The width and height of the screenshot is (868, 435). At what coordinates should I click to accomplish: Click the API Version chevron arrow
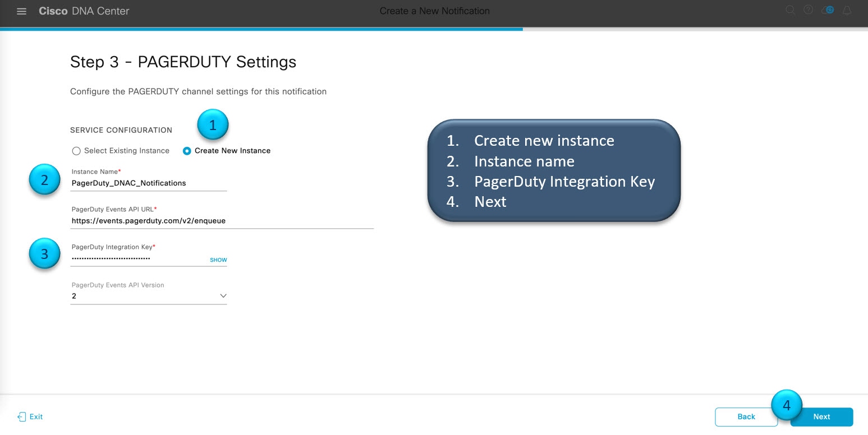click(223, 296)
